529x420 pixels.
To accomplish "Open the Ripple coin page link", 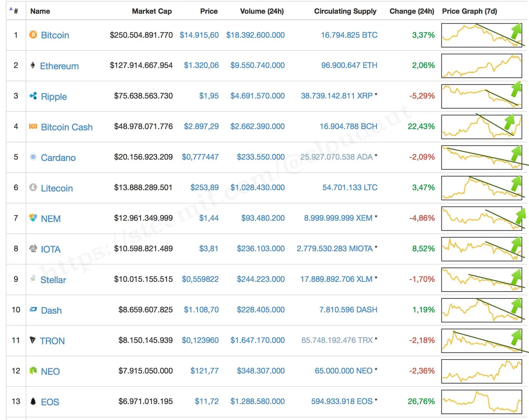I will [x=54, y=96].
